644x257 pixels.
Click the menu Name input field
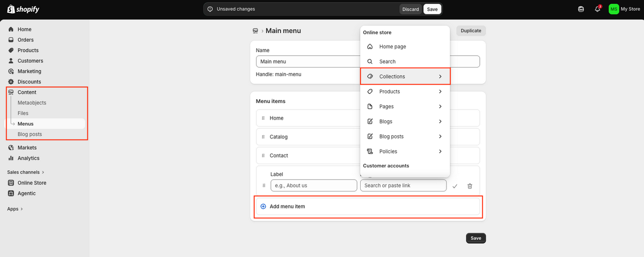(x=368, y=61)
